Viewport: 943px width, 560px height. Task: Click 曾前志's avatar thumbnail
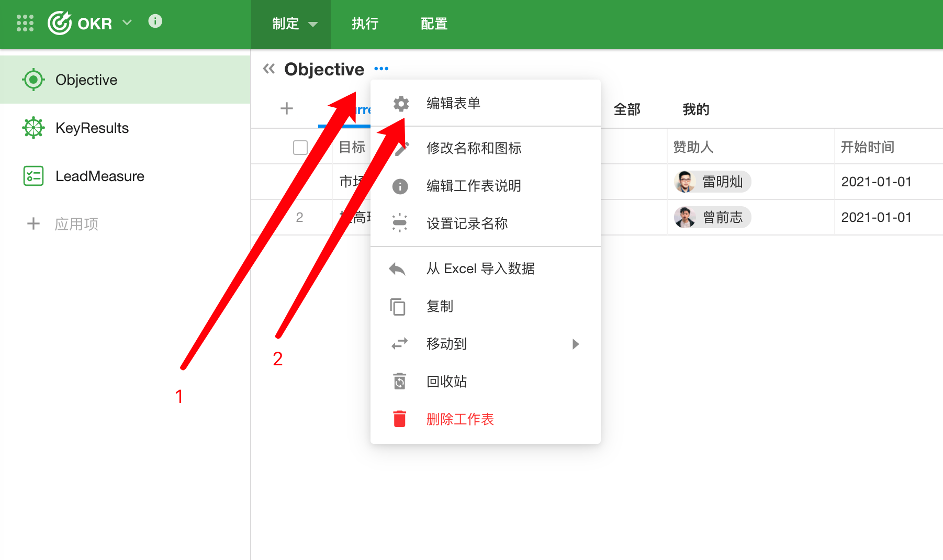click(685, 217)
